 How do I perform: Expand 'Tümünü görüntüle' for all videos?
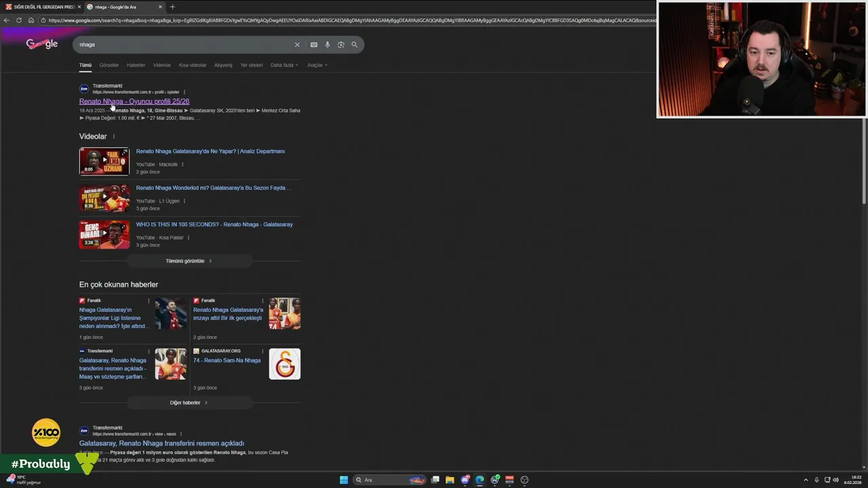(189, 261)
